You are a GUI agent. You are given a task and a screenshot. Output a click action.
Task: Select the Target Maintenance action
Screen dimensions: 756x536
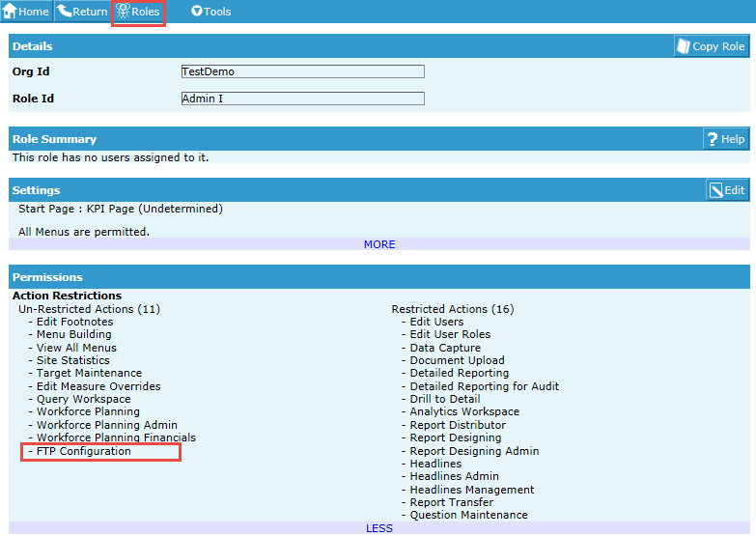click(89, 373)
